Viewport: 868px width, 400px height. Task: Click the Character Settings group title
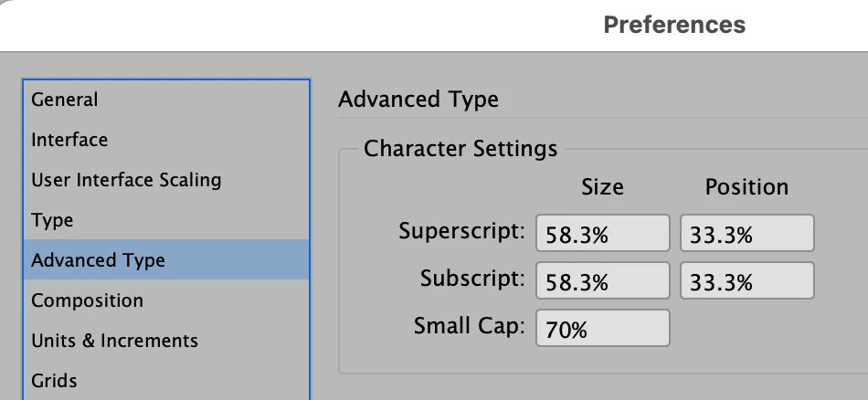click(460, 149)
